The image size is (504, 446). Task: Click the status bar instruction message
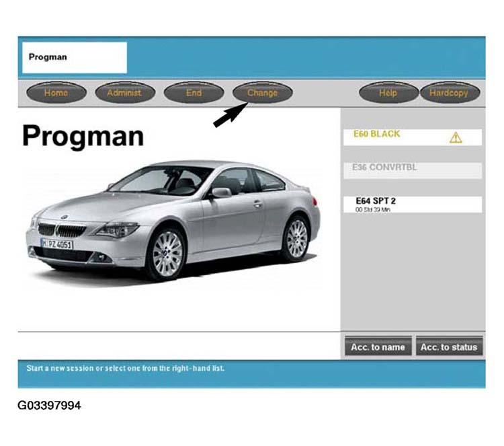126,369
